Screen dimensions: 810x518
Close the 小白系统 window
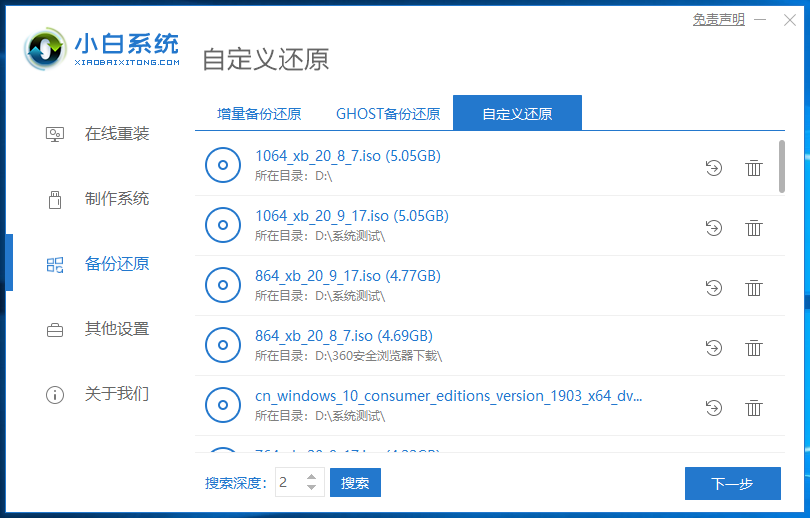789,20
